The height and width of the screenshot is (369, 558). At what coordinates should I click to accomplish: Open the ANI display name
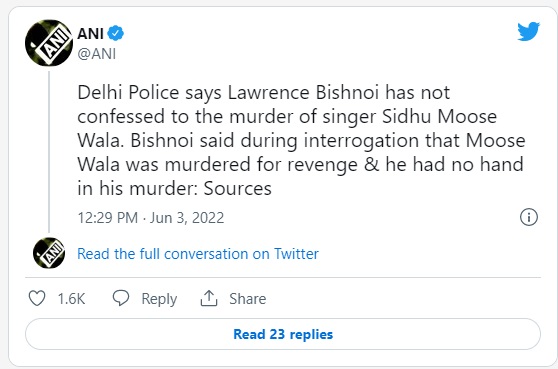point(90,34)
